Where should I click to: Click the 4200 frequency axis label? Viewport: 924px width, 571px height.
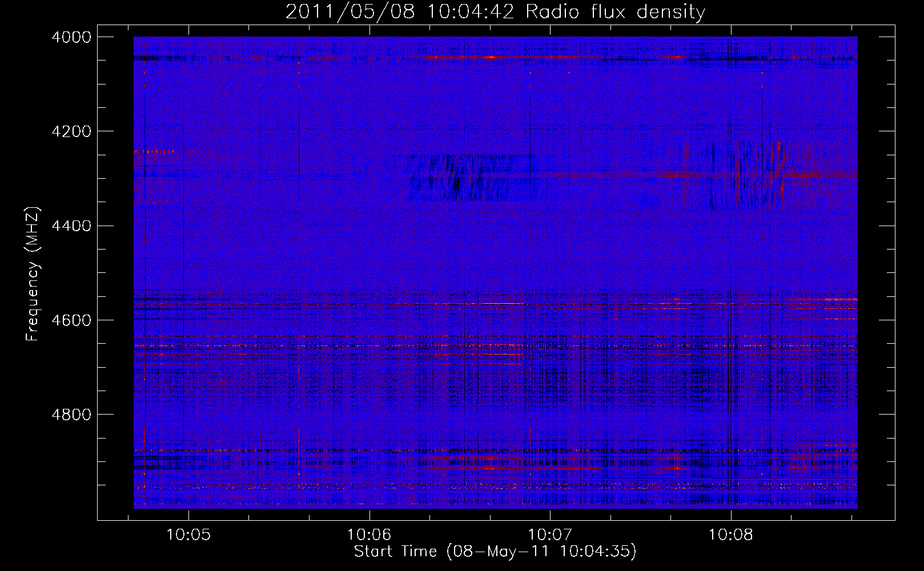point(71,131)
